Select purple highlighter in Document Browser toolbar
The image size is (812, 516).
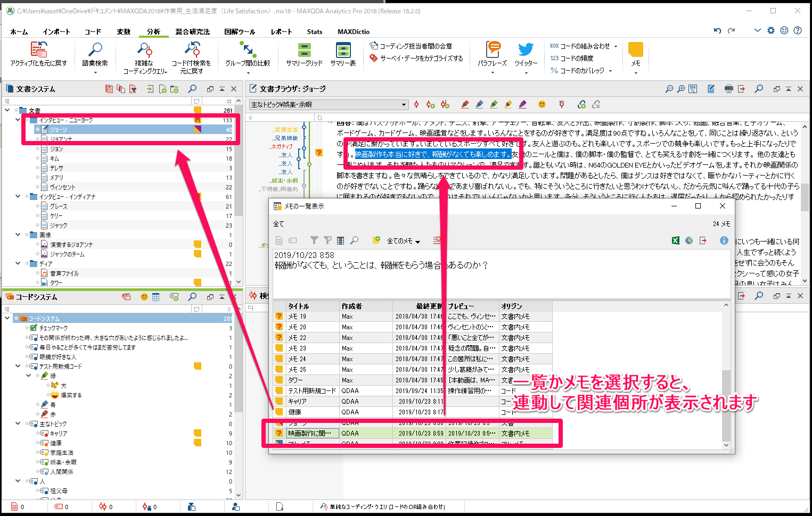pos(522,104)
